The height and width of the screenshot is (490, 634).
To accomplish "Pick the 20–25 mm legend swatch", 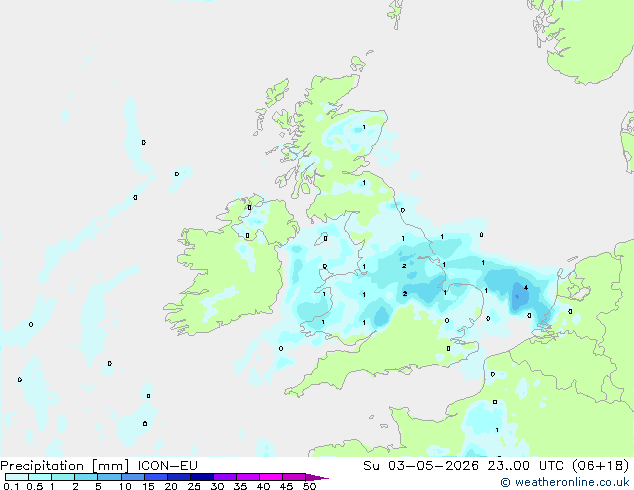I will [x=178, y=477].
